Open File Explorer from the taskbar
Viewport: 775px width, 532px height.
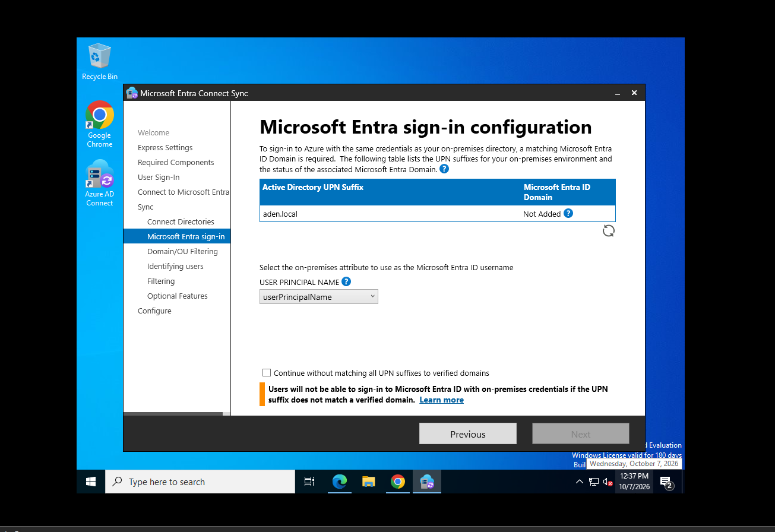(369, 482)
